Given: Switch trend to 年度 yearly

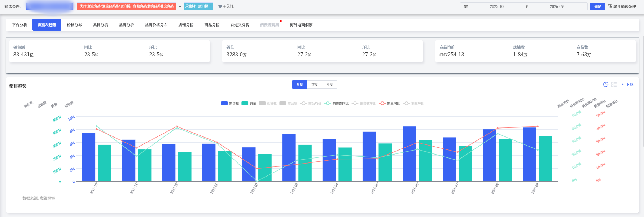Looking at the screenshot, I should point(330,84).
